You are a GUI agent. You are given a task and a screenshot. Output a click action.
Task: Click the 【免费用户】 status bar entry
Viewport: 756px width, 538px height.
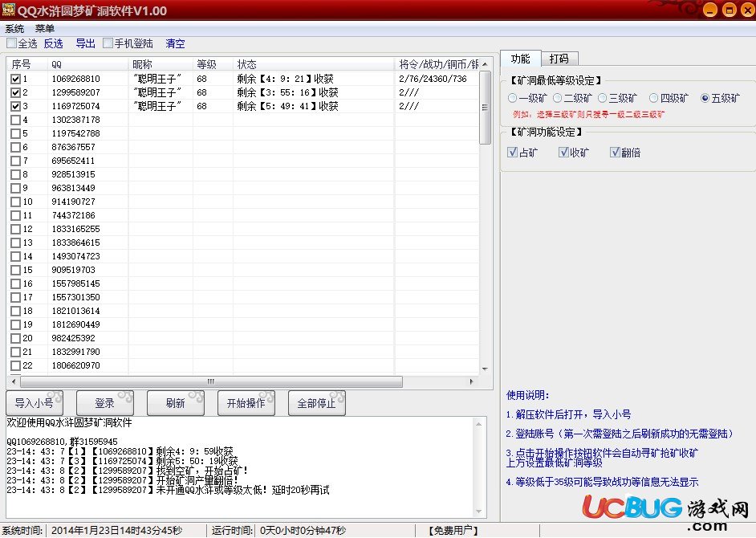pos(453,531)
